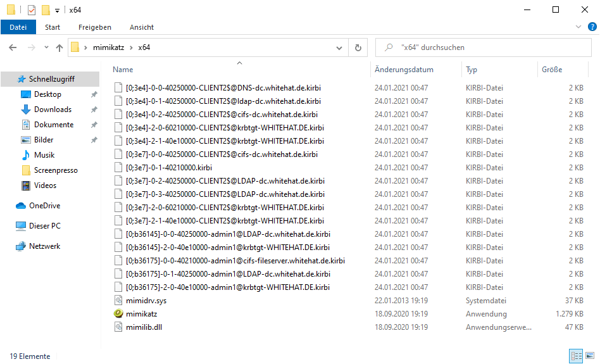Select file [0;3e4]-0-0-40250000-CLIENT2$@DNS-dc.whitehat.de.kirbi
This screenshot has height=364, width=600.
click(x=223, y=87)
